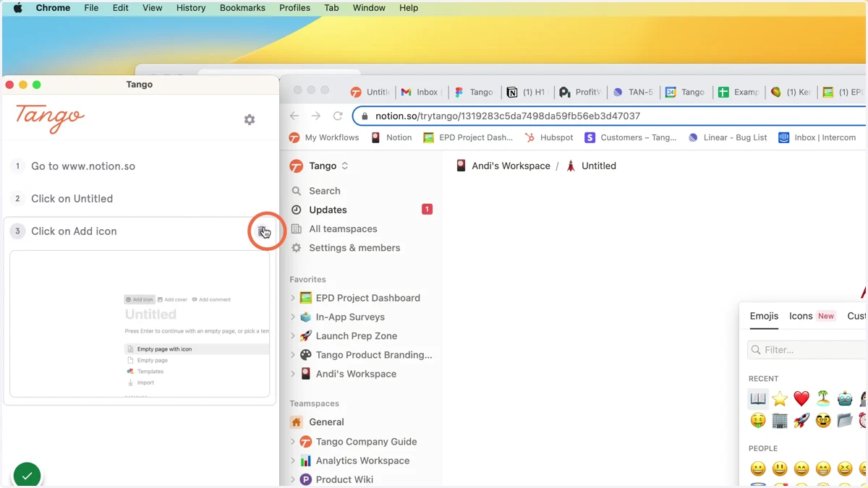Pick the island emoji
This screenshot has width=868, height=488.
(823, 398)
